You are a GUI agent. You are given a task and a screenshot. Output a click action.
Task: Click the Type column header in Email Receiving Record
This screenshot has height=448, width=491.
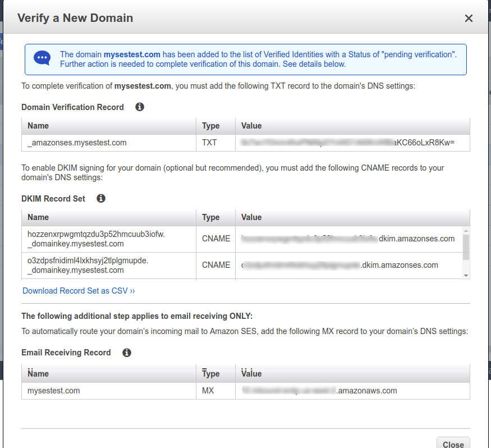pos(210,373)
